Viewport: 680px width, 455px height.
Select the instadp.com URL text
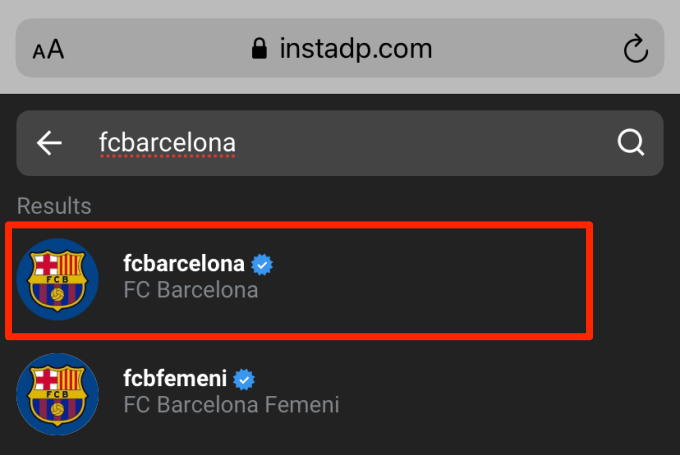point(356,49)
